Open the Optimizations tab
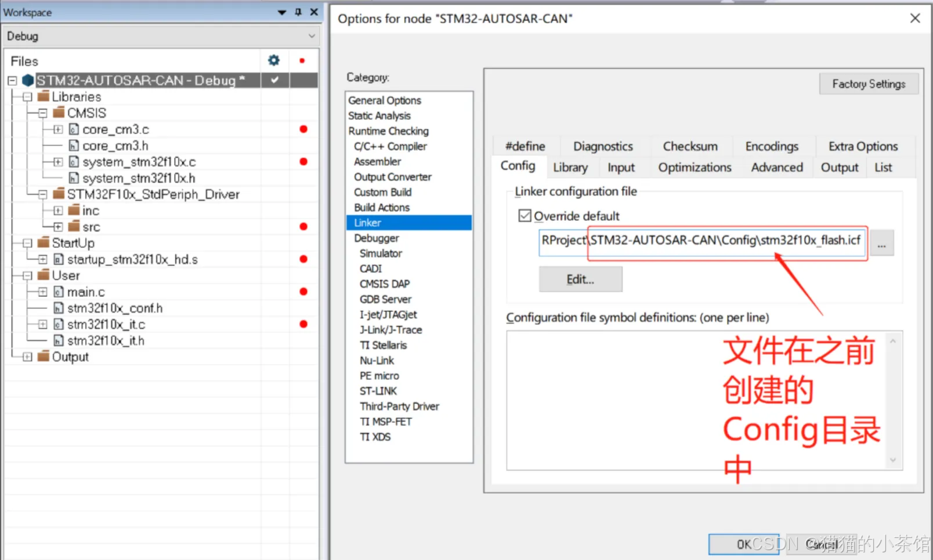This screenshot has height=560, width=933. click(x=695, y=168)
